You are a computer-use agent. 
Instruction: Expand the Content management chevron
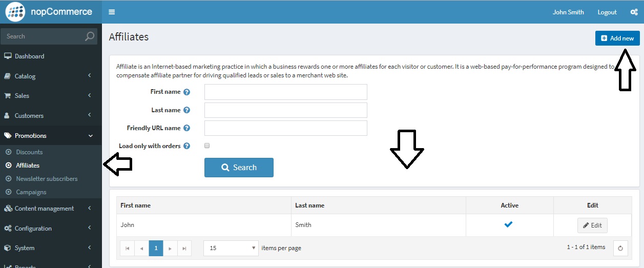tap(90, 208)
